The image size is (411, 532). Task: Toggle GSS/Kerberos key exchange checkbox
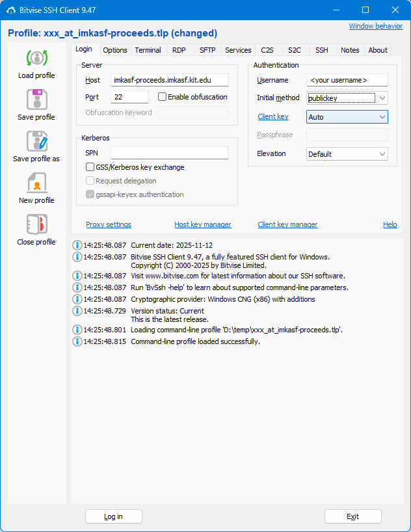[x=90, y=167]
